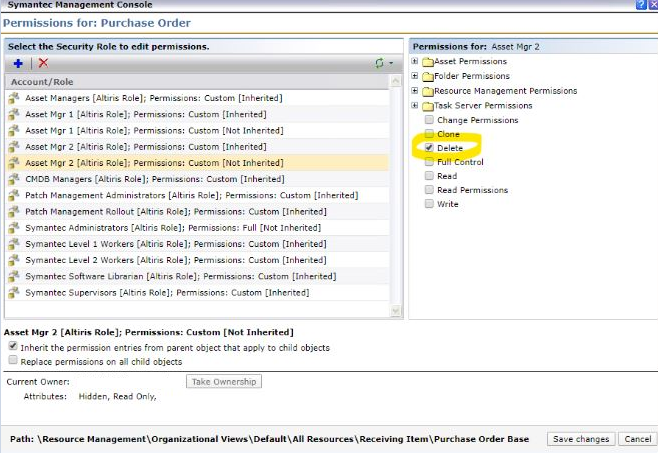Click the Symantec Administrators role icon

pyautogui.click(x=14, y=227)
